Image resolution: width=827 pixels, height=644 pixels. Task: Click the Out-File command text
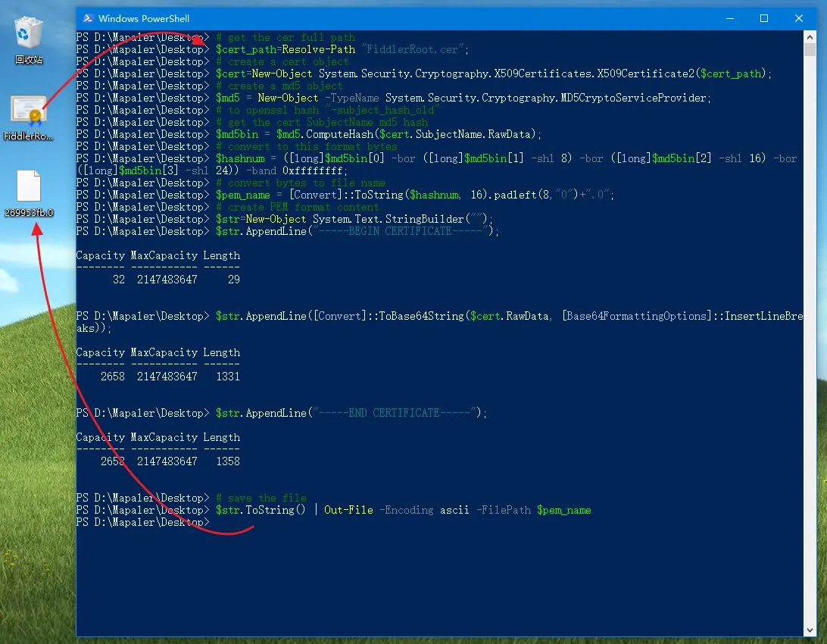click(348, 511)
